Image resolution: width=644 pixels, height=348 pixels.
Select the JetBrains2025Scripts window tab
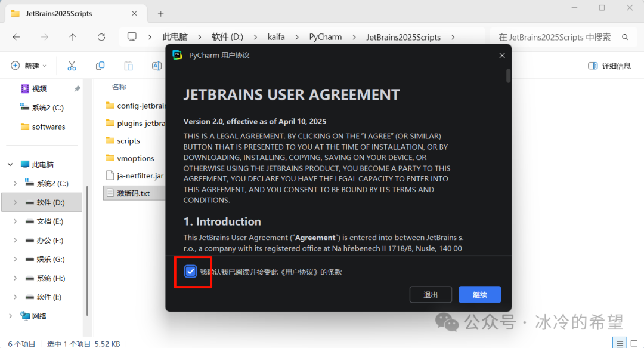[x=58, y=13]
